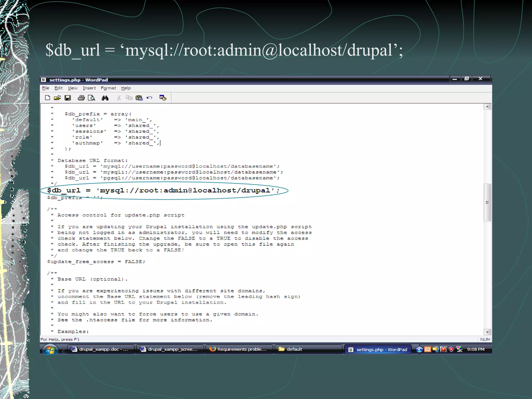Switch to Requirements problem Firefox taskbar window
Viewport: 532px width, 399px height.
239,349
